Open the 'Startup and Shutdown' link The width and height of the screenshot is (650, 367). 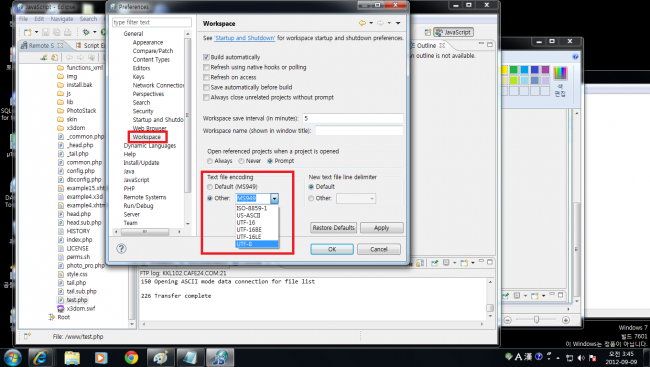pyautogui.click(x=245, y=38)
